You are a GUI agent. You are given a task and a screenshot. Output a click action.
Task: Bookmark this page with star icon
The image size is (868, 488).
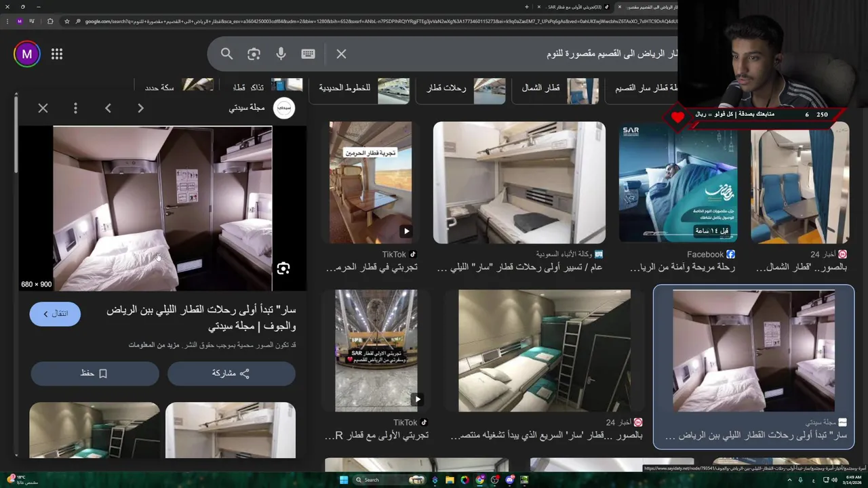tap(66, 21)
